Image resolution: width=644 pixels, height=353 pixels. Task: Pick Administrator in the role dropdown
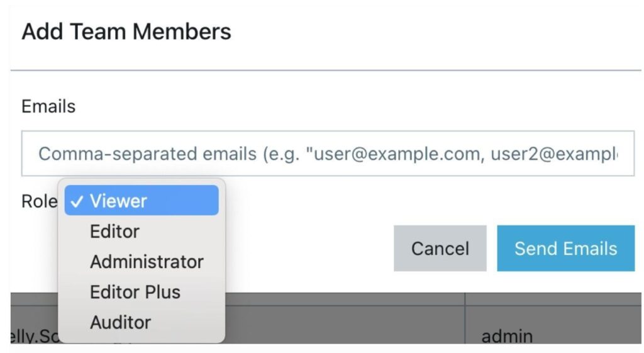(147, 262)
